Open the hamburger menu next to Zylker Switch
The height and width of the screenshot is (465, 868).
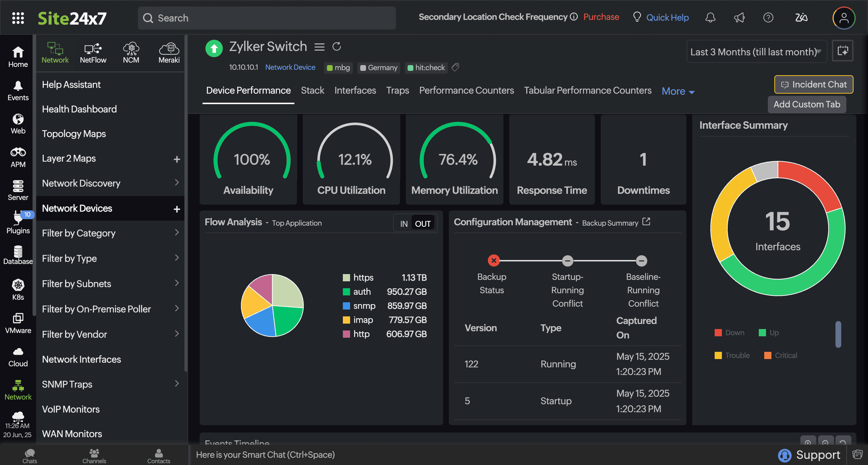click(x=319, y=47)
